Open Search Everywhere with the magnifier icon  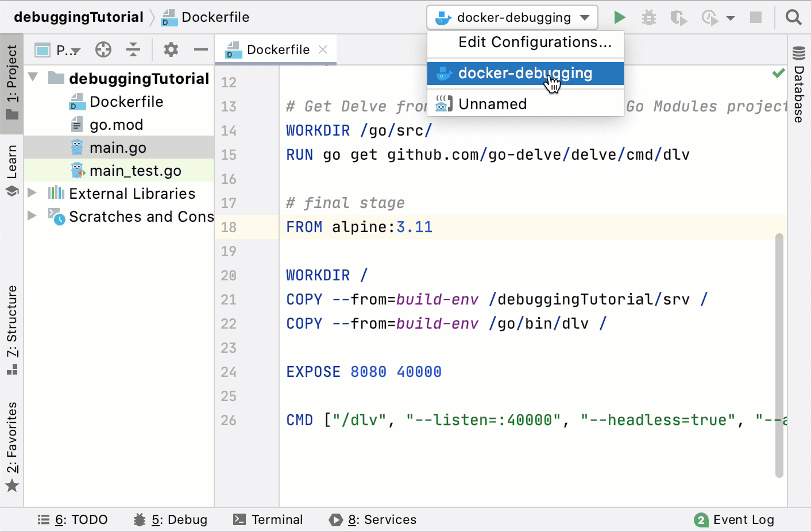tap(793, 17)
